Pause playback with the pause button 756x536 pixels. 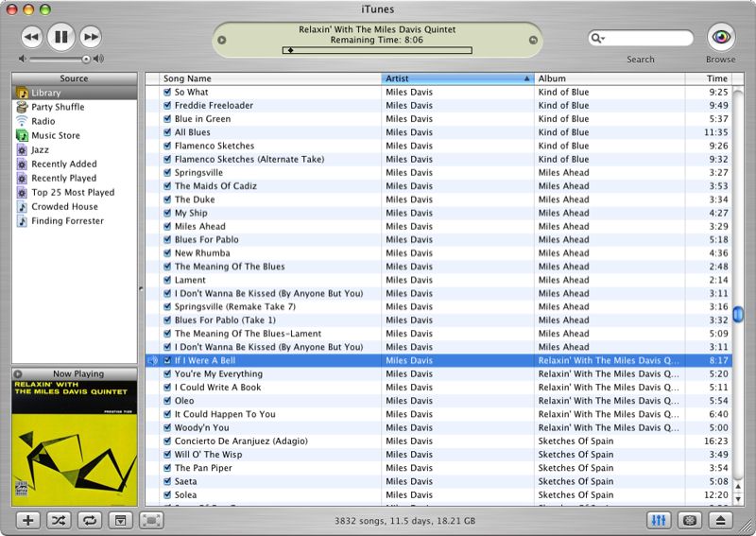coord(60,37)
